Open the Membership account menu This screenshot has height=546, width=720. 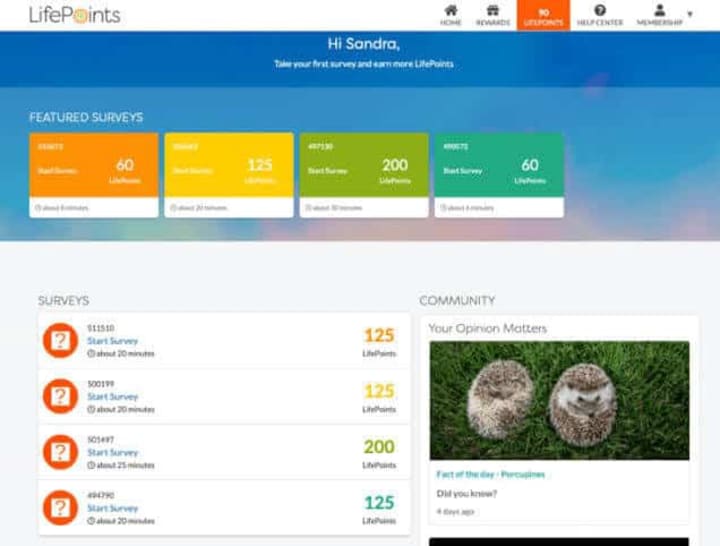[660, 15]
